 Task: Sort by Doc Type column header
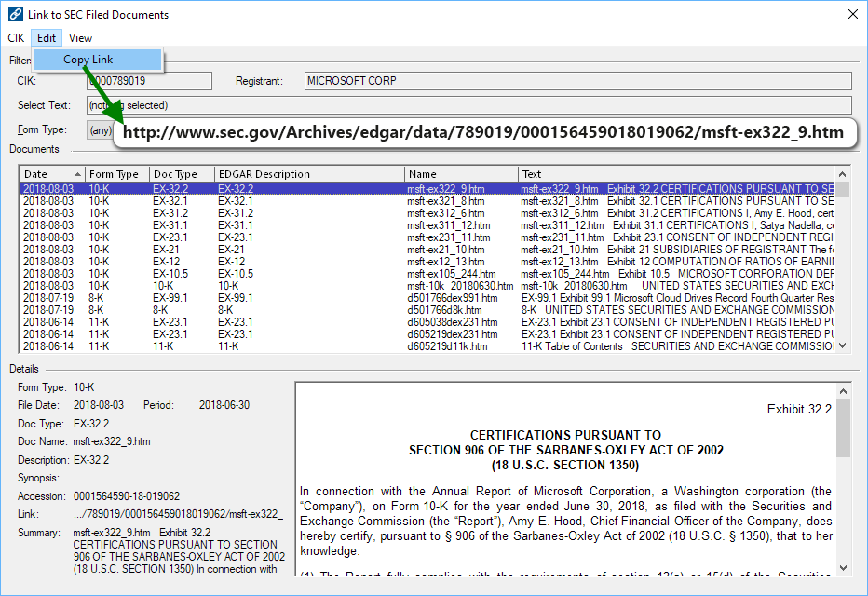click(182, 174)
